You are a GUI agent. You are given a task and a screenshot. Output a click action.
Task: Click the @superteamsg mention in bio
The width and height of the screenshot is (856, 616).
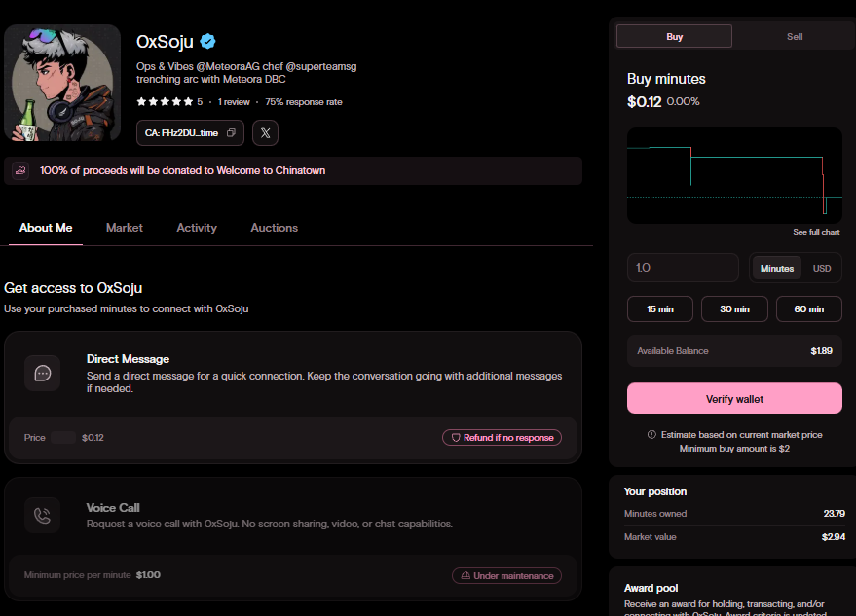pos(321,66)
